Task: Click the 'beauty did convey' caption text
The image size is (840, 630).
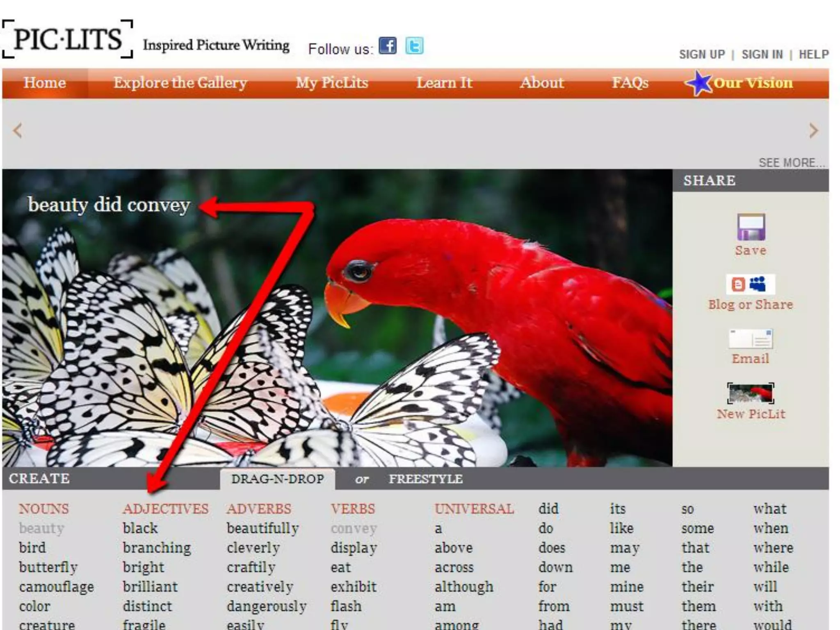Action: [x=109, y=205]
